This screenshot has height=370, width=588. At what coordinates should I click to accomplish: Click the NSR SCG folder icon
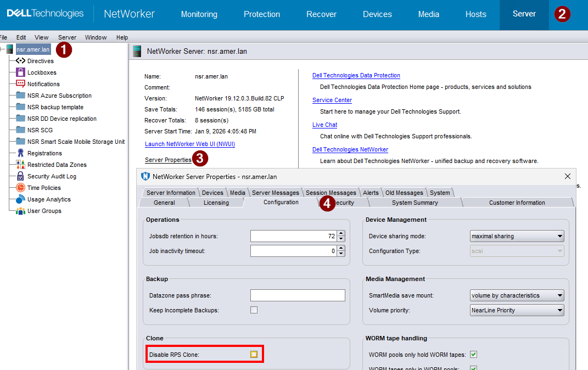(x=20, y=130)
